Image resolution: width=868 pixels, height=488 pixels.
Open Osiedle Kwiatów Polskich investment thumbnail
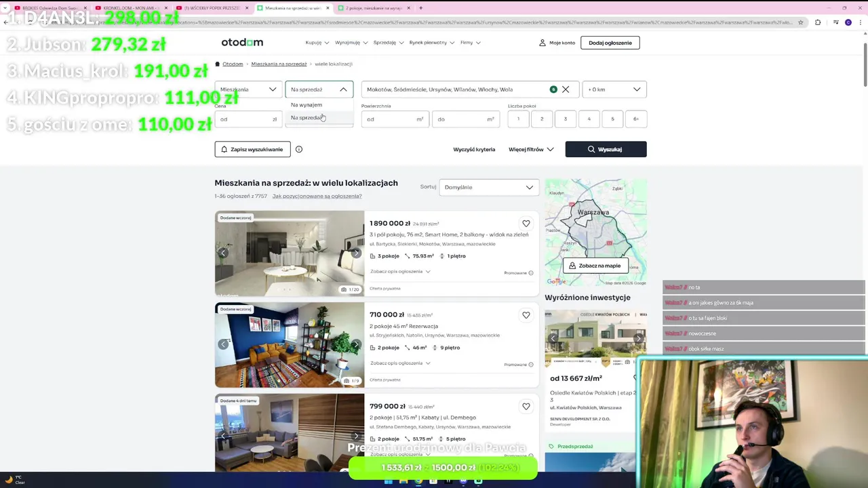(595, 338)
